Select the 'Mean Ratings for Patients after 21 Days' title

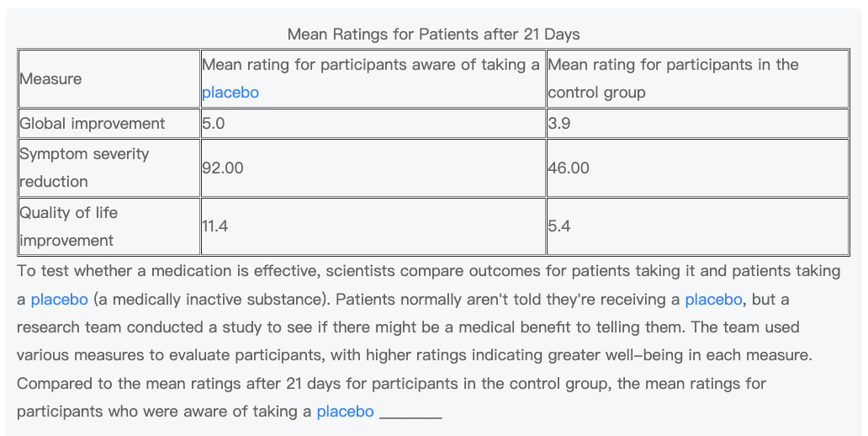(x=433, y=35)
